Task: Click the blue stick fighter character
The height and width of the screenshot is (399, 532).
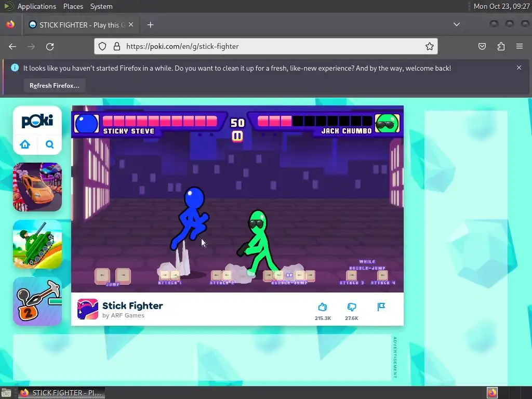Action: (190, 219)
